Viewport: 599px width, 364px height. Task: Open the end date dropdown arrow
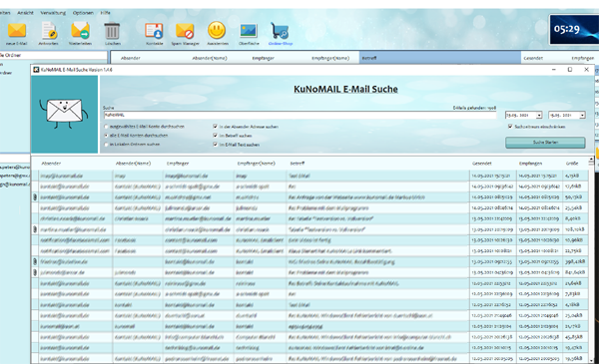point(582,115)
